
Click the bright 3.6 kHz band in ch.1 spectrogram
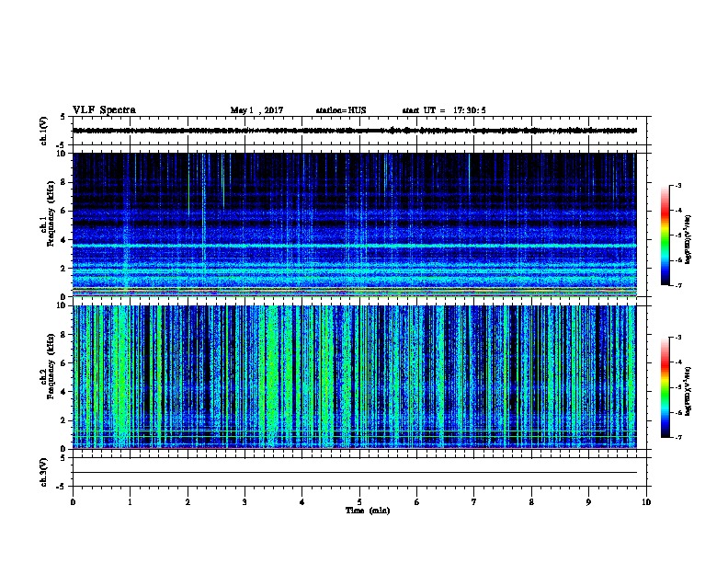(x=355, y=246)
